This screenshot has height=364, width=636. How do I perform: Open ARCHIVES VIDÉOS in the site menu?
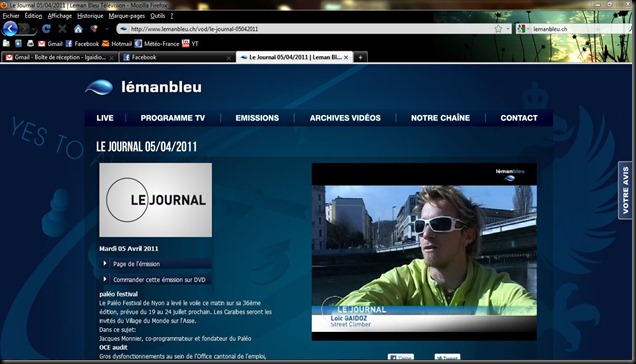[345, 118]
